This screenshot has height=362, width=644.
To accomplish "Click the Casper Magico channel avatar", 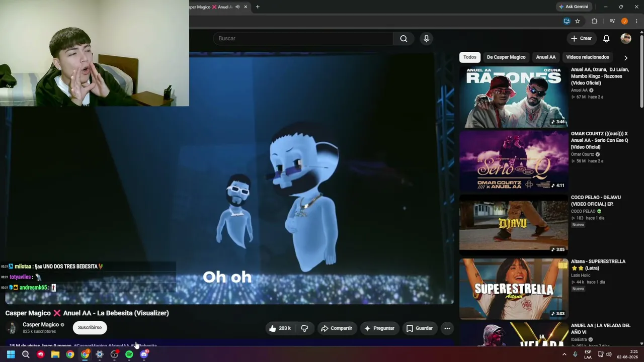I will pos(12,328).
